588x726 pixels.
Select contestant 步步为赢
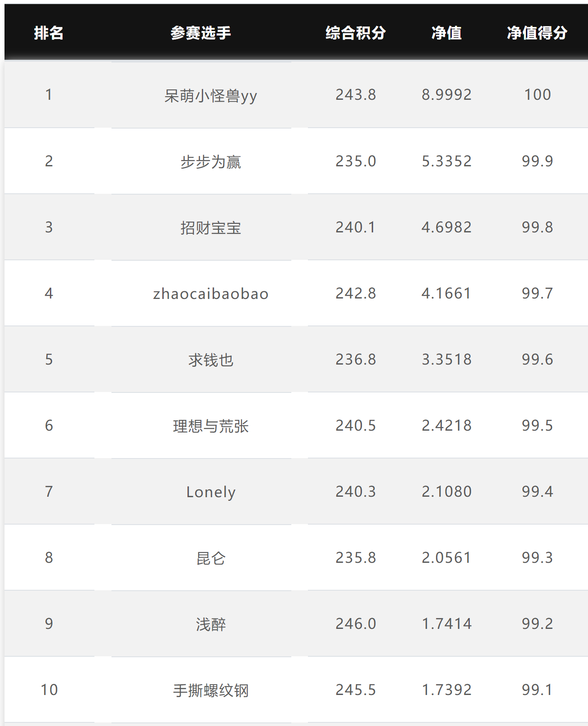[210, 162]
